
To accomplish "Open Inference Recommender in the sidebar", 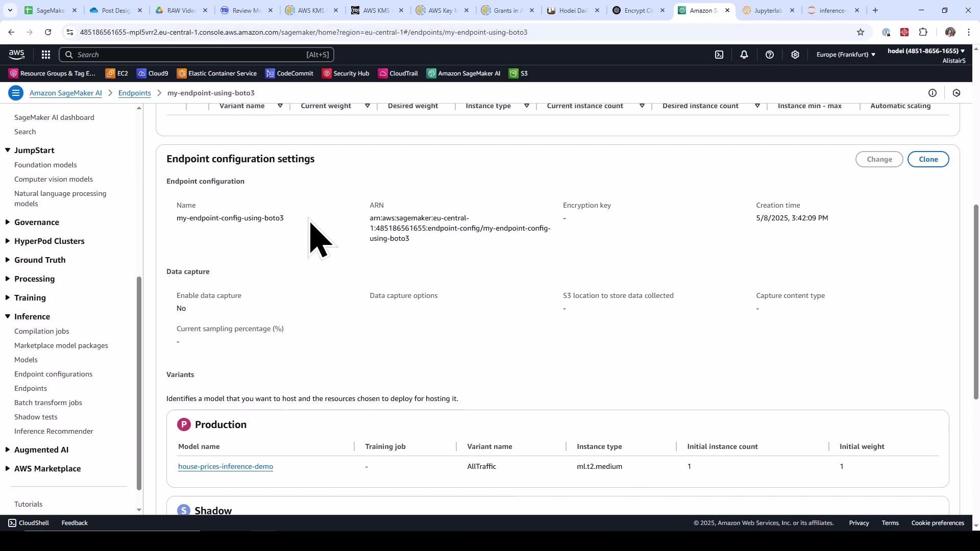I will coord(54,431).
